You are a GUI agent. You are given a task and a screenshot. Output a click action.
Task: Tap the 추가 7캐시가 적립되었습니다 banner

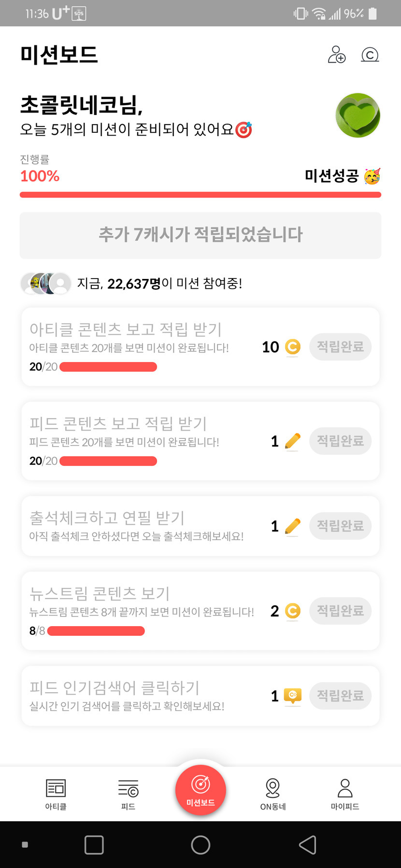(200, 235)
